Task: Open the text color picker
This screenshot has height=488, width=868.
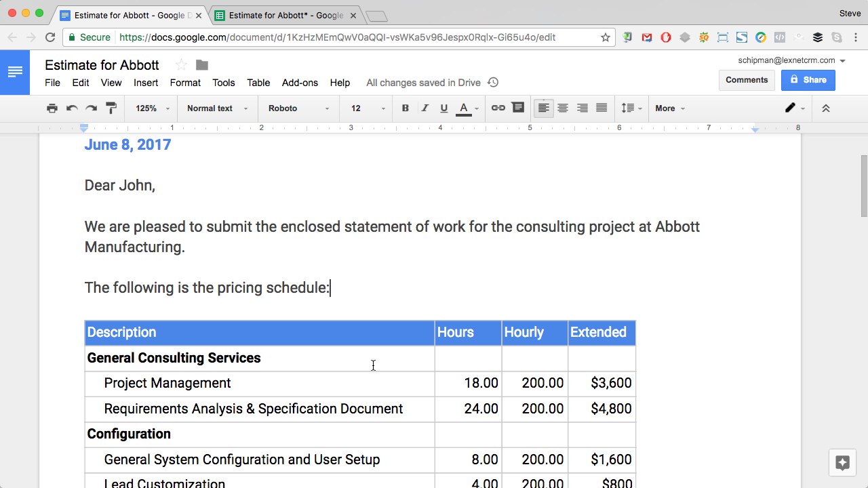Action: (467, 108)
